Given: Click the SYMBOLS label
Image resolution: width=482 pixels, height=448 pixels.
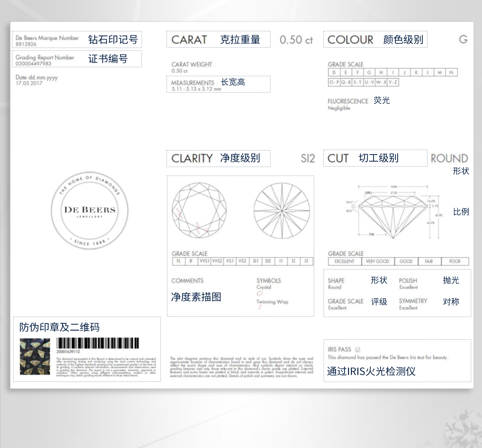Looking at the screenshot, I should coord(269,281).
